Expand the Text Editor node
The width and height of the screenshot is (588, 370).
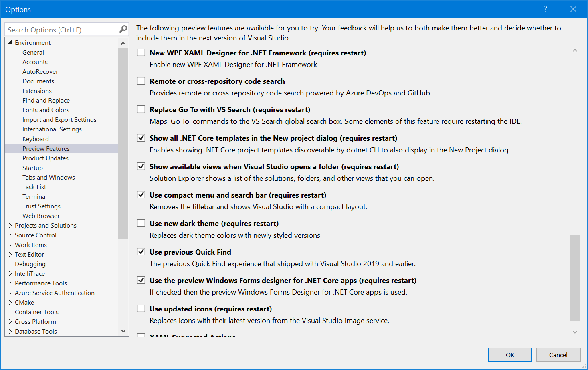click(10, 254)
